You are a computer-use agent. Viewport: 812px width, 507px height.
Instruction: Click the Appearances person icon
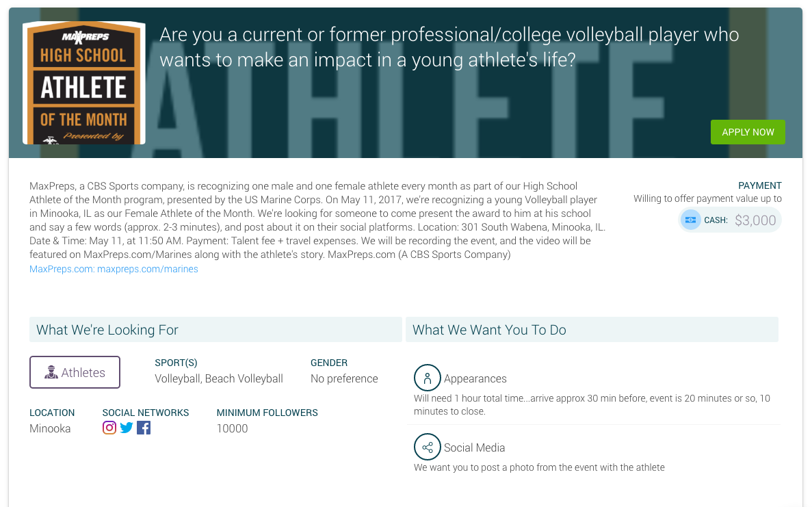point(428,378)
